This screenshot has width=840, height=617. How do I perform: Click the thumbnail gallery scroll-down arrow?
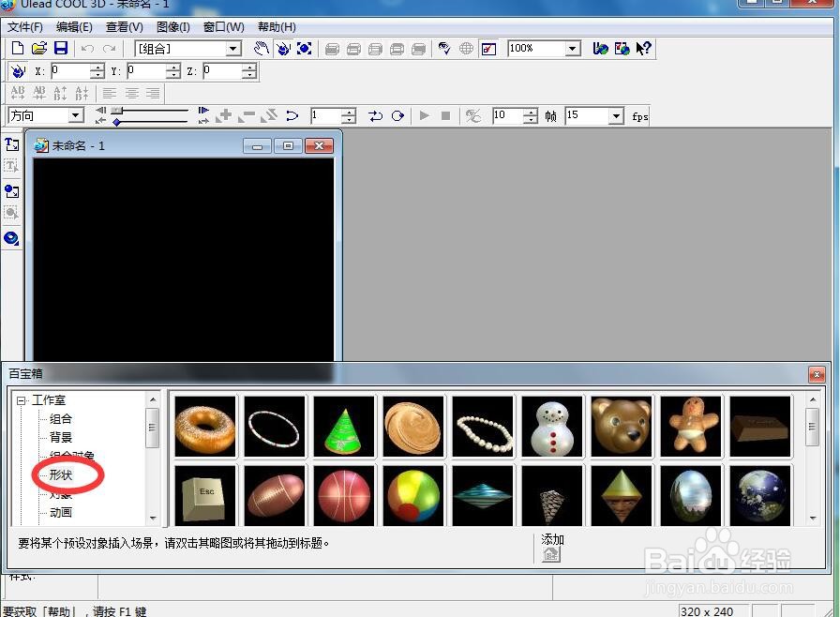[813, 518]
